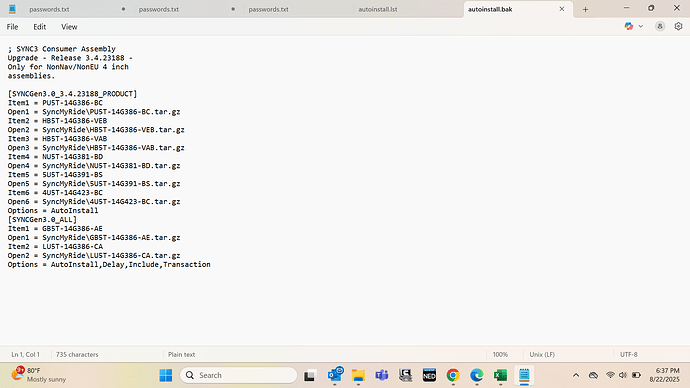
Task: Open the weather widget showing 80°F
Action: (39, 375)
